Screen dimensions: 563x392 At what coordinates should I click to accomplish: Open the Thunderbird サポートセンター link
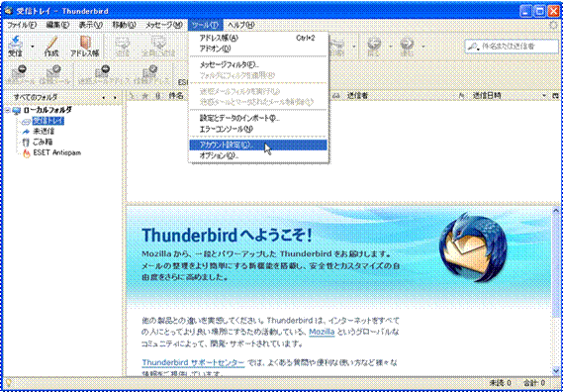[193, 362]
